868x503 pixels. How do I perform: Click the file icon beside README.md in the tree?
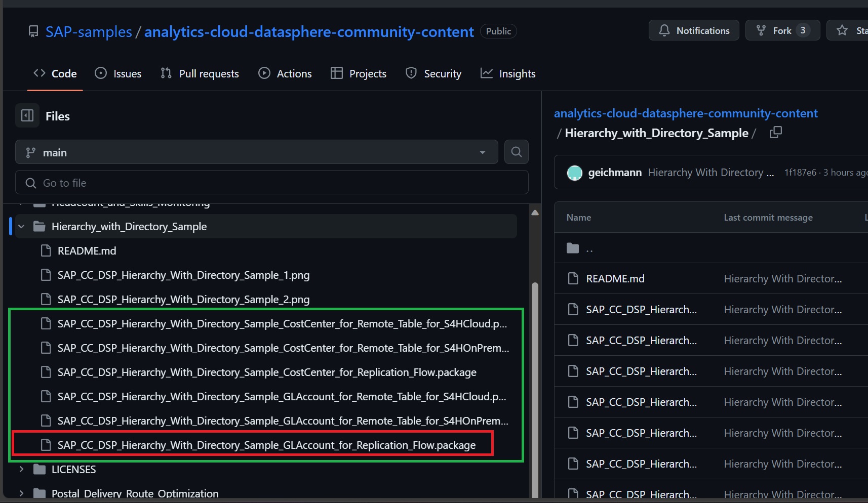pyautogui.click(x=46, y=250)
